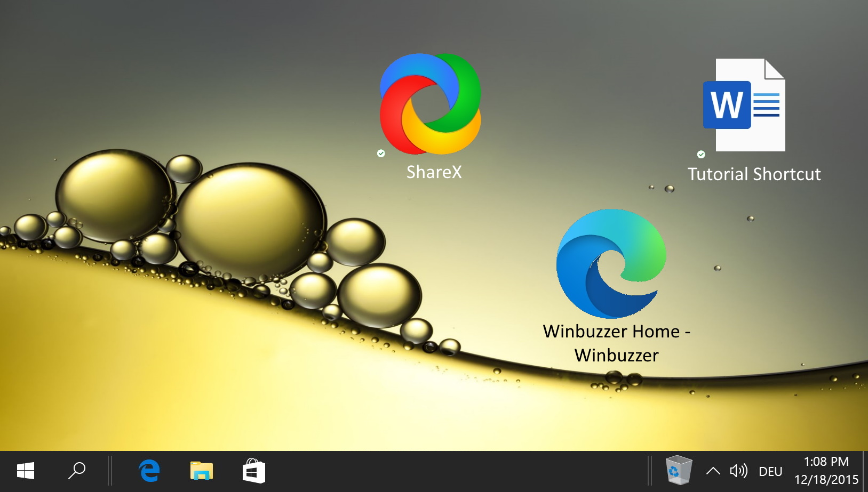Select the Winbuzzer Home Edge shortcut icon
Viewport: 868px width, 492px height.
(611, 264)
